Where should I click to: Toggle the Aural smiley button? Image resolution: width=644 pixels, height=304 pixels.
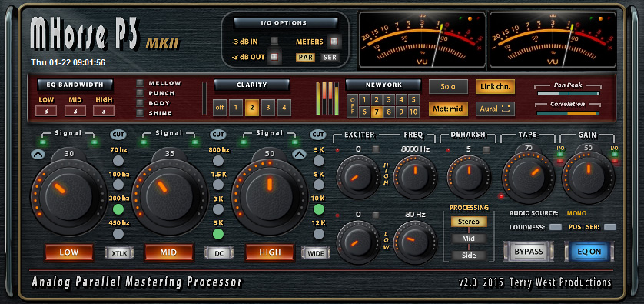click(x=495, y=109)
